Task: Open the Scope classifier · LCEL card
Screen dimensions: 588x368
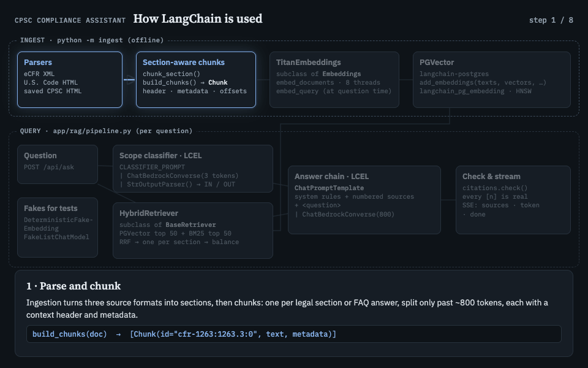Action: click(x=193, y=169)
